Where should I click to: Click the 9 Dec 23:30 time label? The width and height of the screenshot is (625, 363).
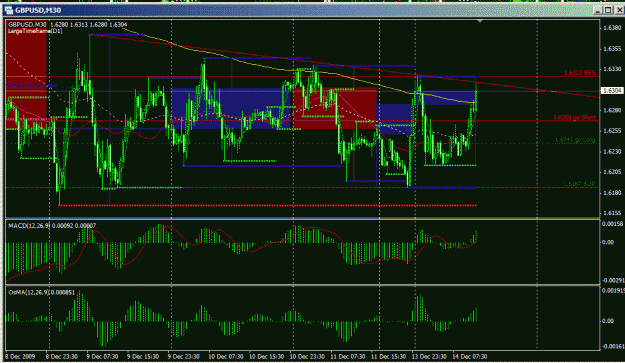tap(183, 357)
